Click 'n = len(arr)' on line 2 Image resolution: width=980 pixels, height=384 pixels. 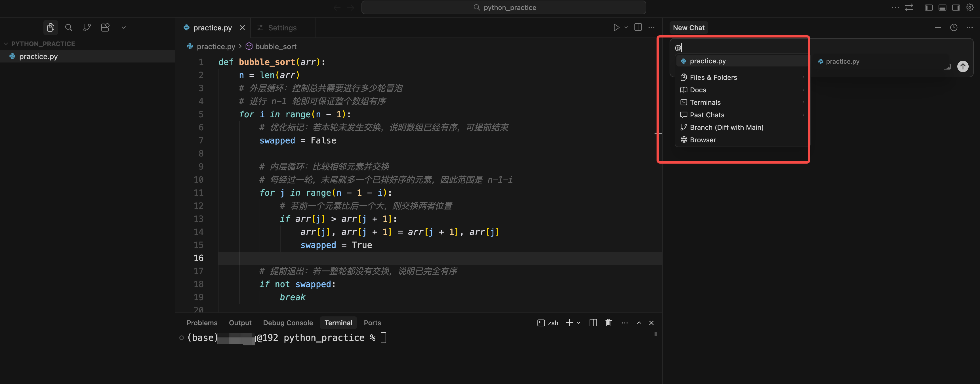(x=269, y=75)
